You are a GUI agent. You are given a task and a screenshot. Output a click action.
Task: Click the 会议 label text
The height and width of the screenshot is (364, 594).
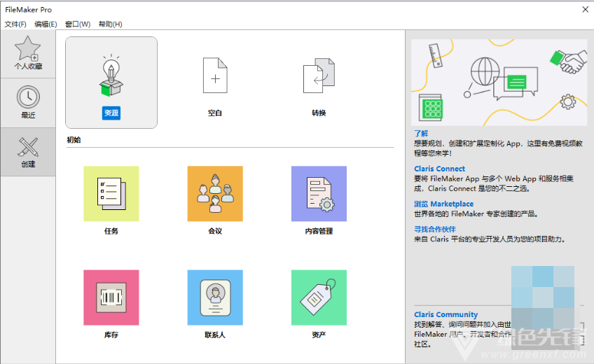tap(215, 231)
